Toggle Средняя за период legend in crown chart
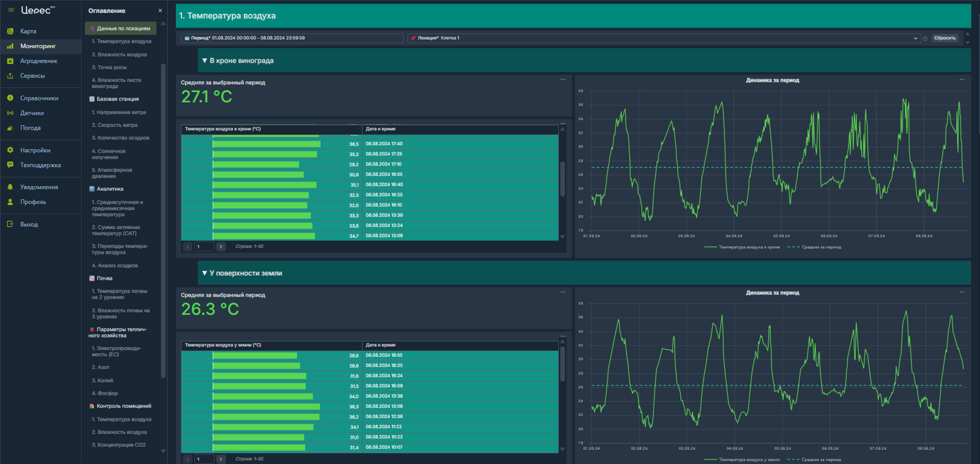This screenshot has width=980, height=464. 814,247
